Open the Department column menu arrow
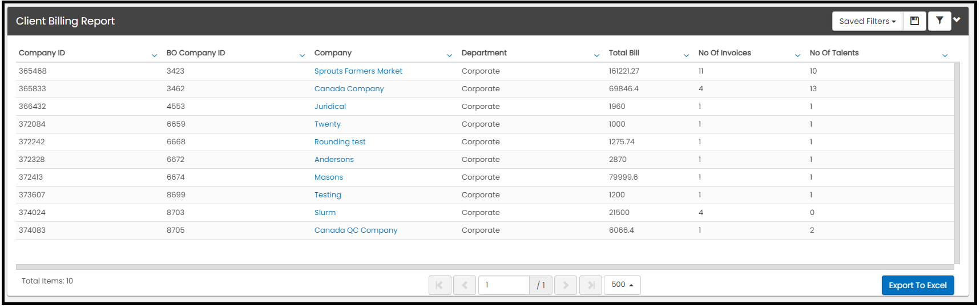 coord(597,55)
